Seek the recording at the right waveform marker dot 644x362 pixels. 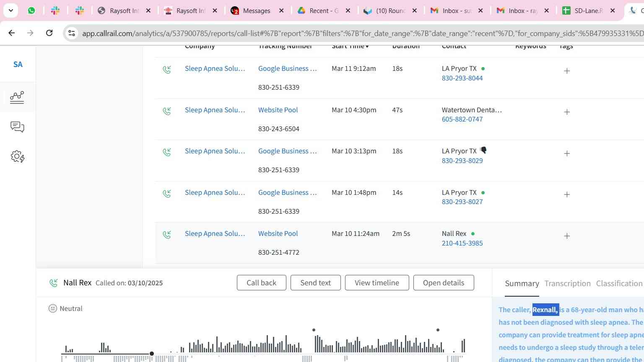pyautogui.click(x=438, y=330)
